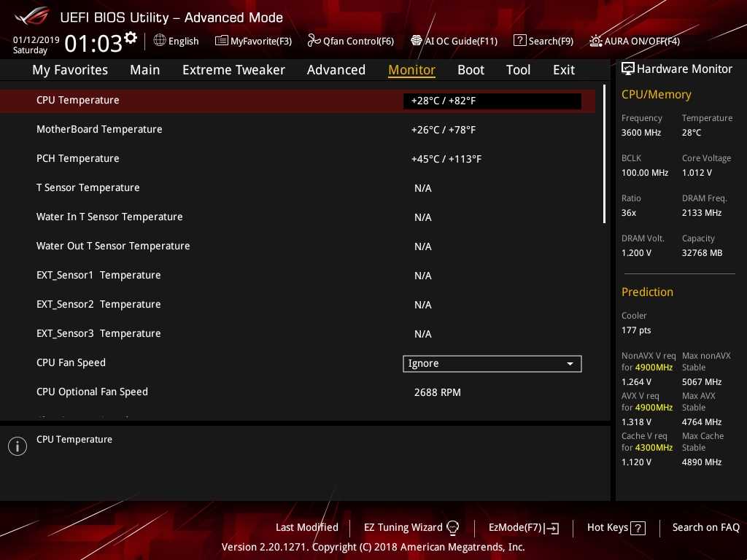Go to the Advanced tab
Image resolution: width=747 pixels, height=560 pixels.
[x=336, y=70]
